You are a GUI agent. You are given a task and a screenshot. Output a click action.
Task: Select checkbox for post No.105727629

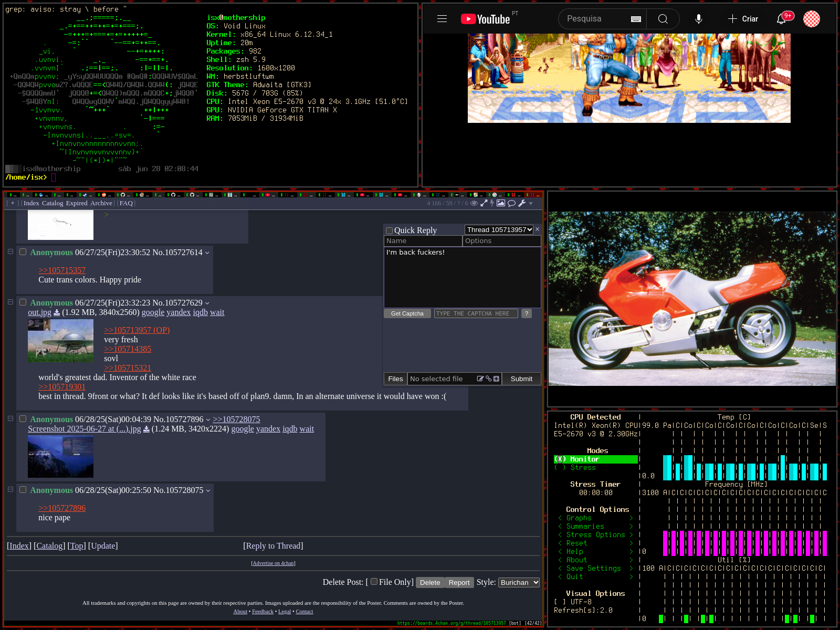pos(23,302)
